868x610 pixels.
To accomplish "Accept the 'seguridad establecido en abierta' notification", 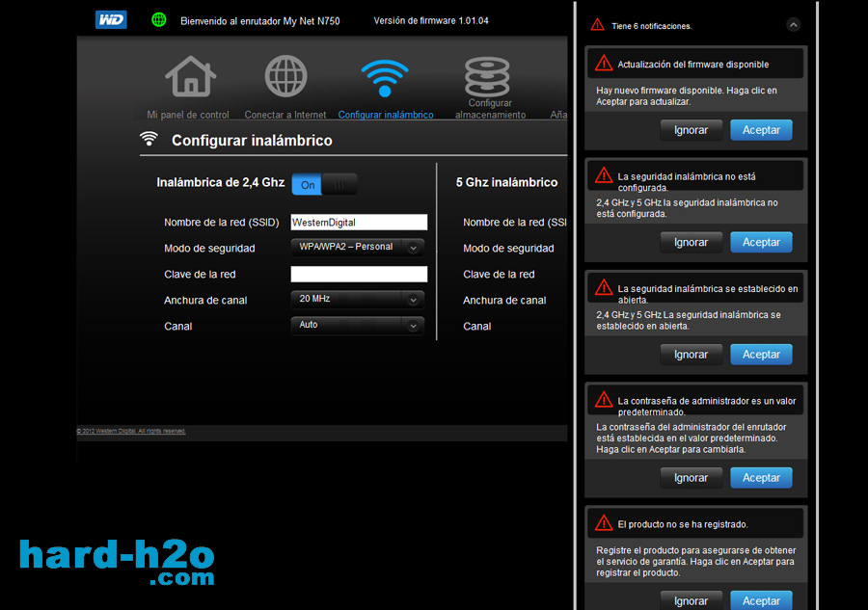I will [761, 355].
